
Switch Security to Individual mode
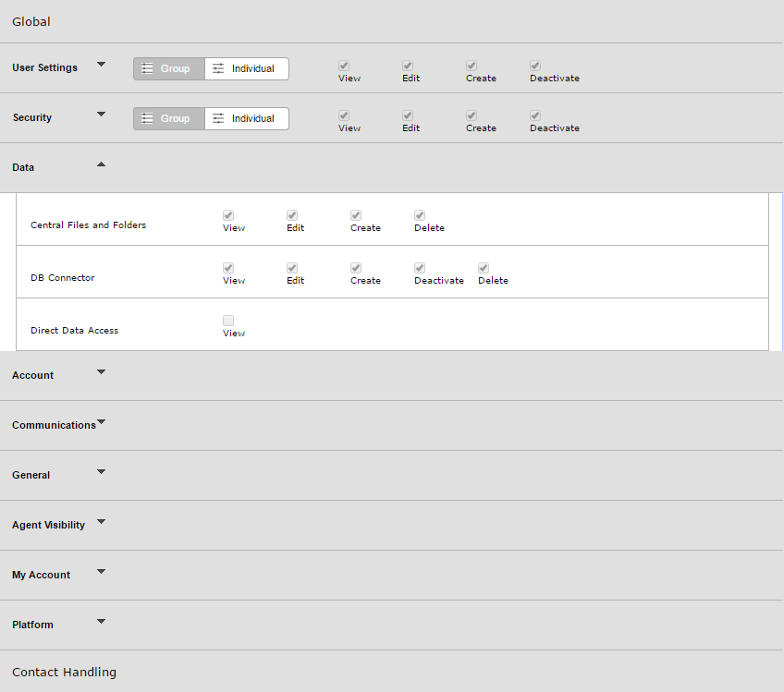pos(247,118)
